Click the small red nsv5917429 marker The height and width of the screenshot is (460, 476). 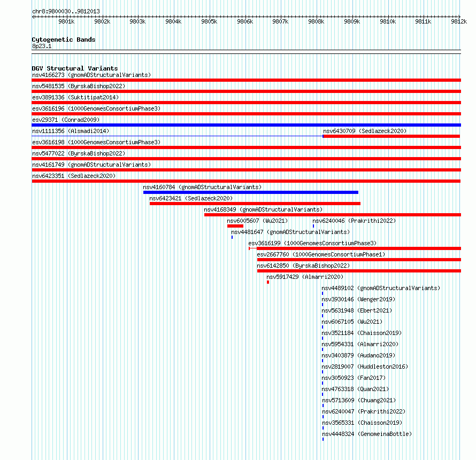[268, 282]
